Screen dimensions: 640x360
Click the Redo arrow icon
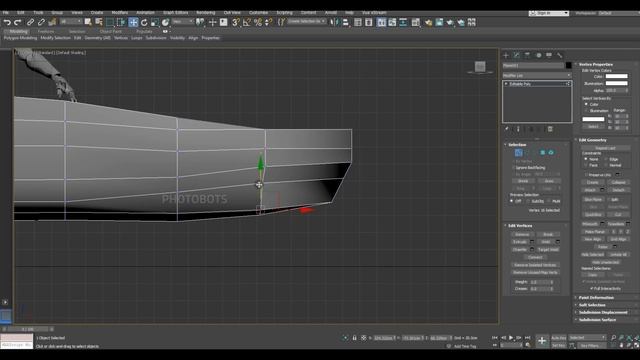18,22
